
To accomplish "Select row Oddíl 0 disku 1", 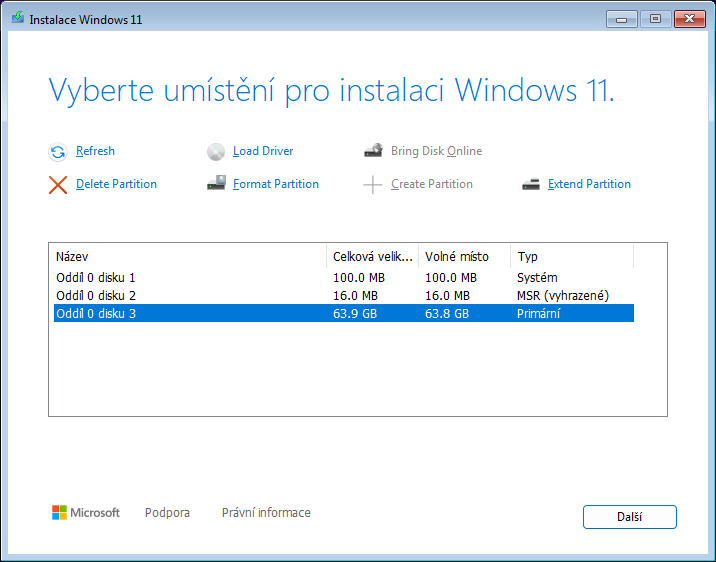I will (344, 278).
